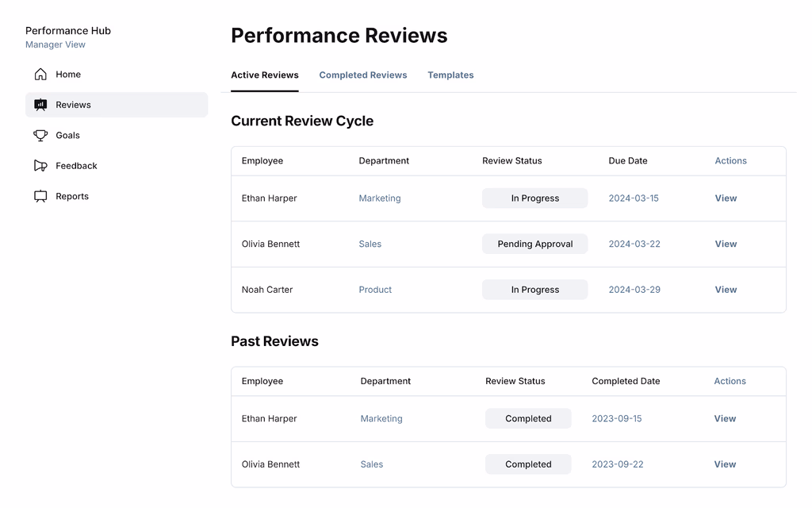The width and height of the screenshot is (812, 508).
Task: Open Feedback from the sidebar
Action: coord(117,166)
